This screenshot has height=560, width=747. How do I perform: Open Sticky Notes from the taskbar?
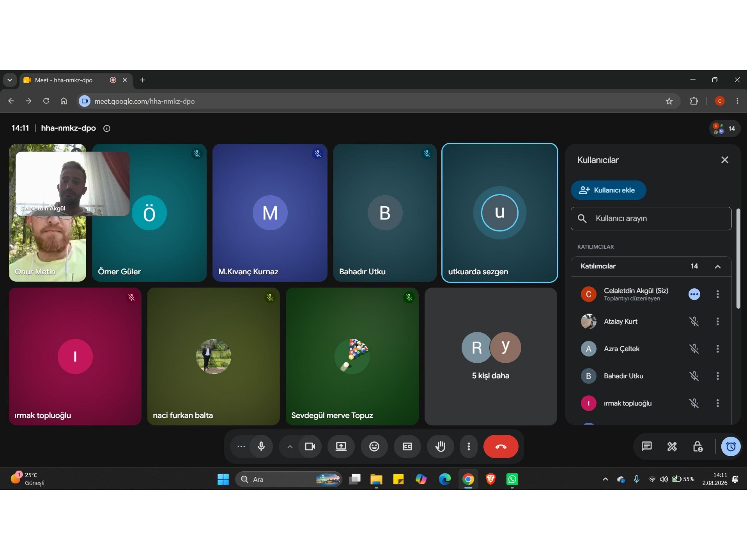[x=399, y=479]
